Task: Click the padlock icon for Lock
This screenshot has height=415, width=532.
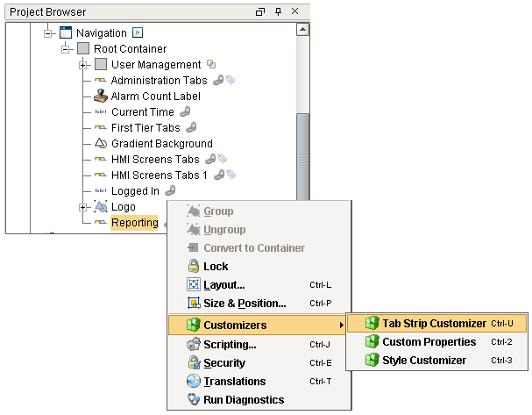Action: click(194, 266)
